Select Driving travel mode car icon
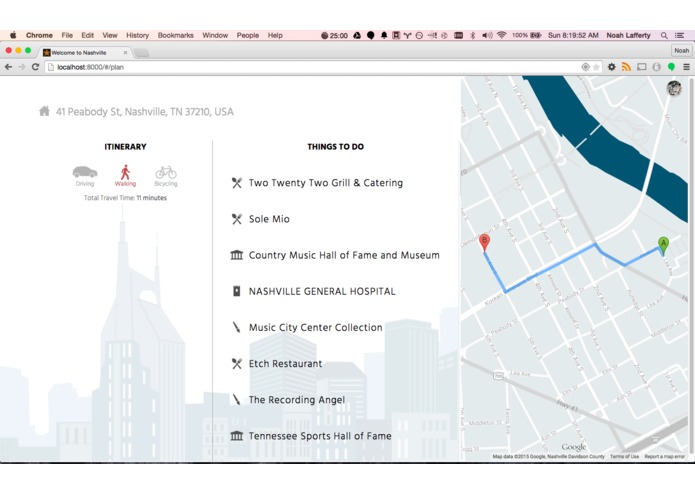Screen dimensions: 695x494 tap(85, 172)
